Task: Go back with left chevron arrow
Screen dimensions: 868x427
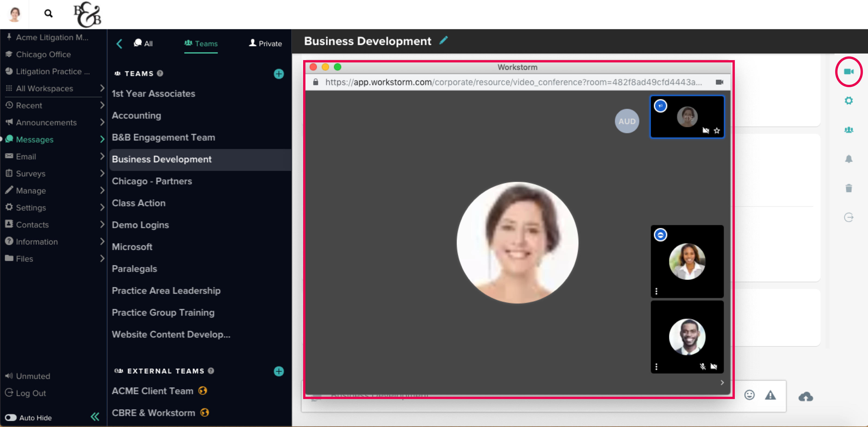Action: pos(119,43)
